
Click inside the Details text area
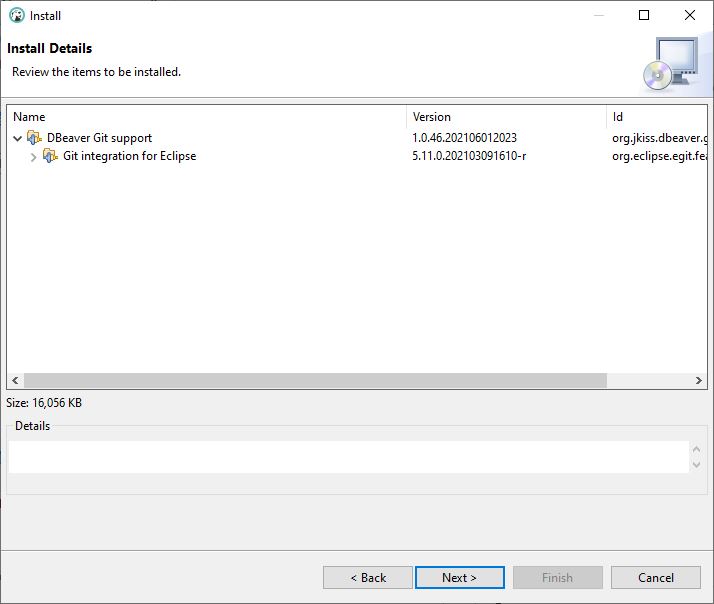pos(348,457)
